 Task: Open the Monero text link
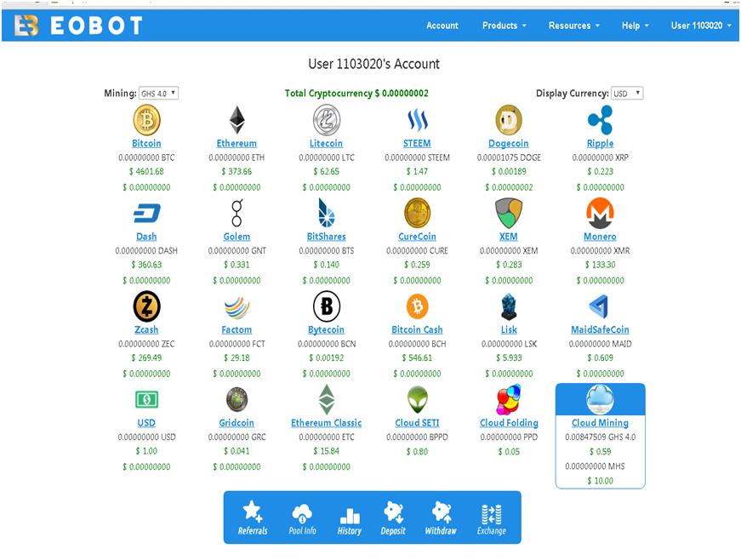pyautogui.click(x=600, y=237)
